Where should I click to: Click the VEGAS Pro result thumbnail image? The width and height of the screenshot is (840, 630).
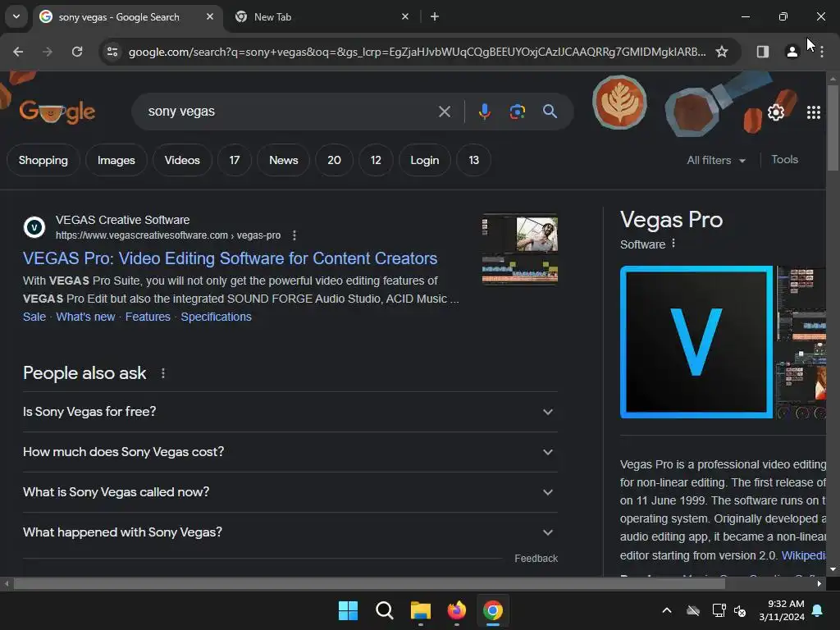click(x=519, y=249)
